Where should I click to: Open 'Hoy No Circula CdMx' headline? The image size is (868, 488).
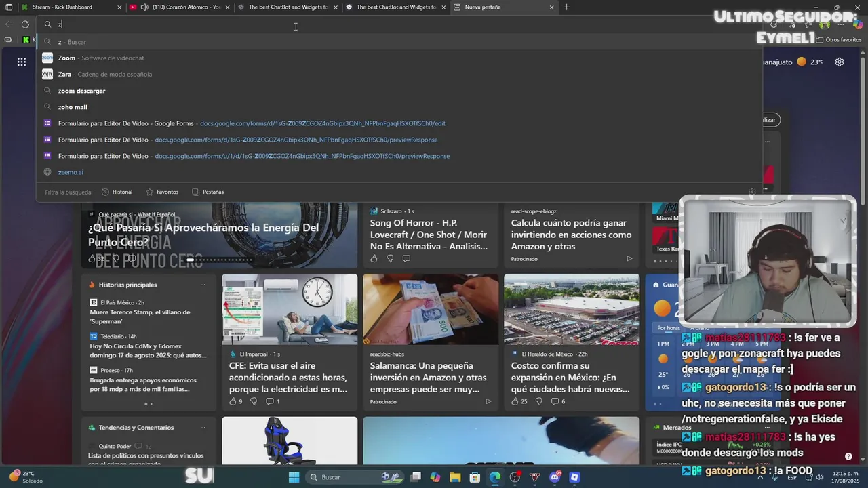(148, 350)
